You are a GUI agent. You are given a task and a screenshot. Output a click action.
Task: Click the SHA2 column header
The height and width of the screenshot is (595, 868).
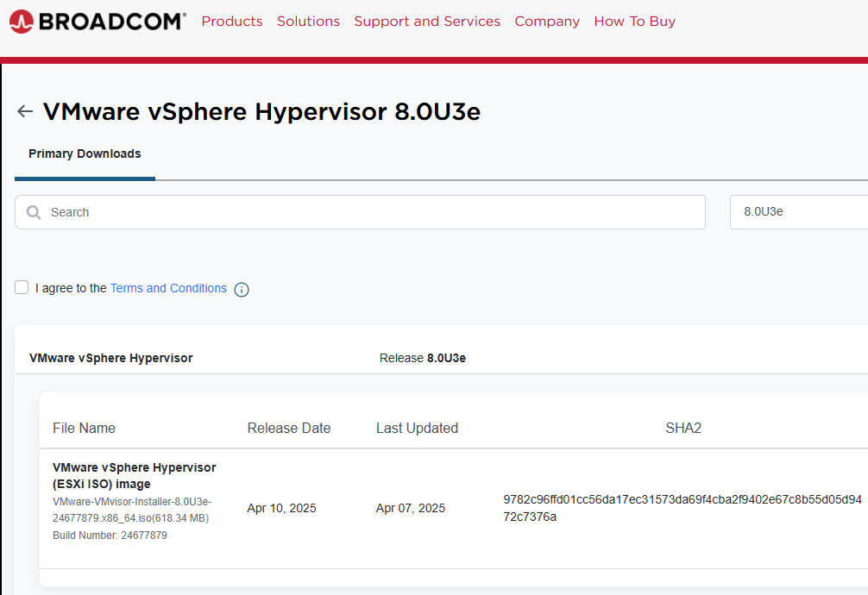click(683, 428)
